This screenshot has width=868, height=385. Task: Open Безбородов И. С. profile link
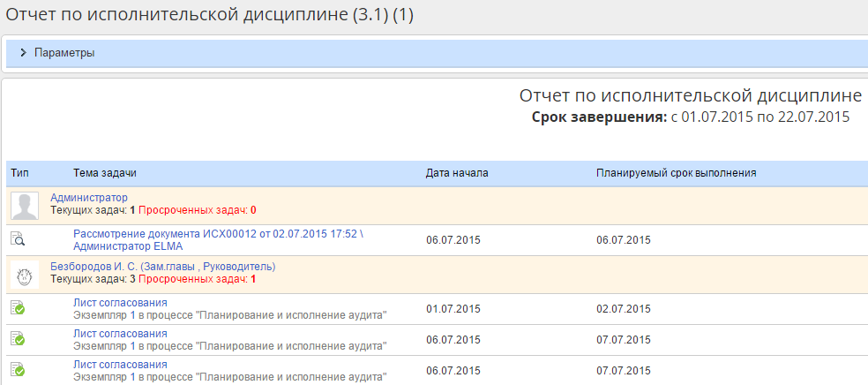click(x=162, y=267)
